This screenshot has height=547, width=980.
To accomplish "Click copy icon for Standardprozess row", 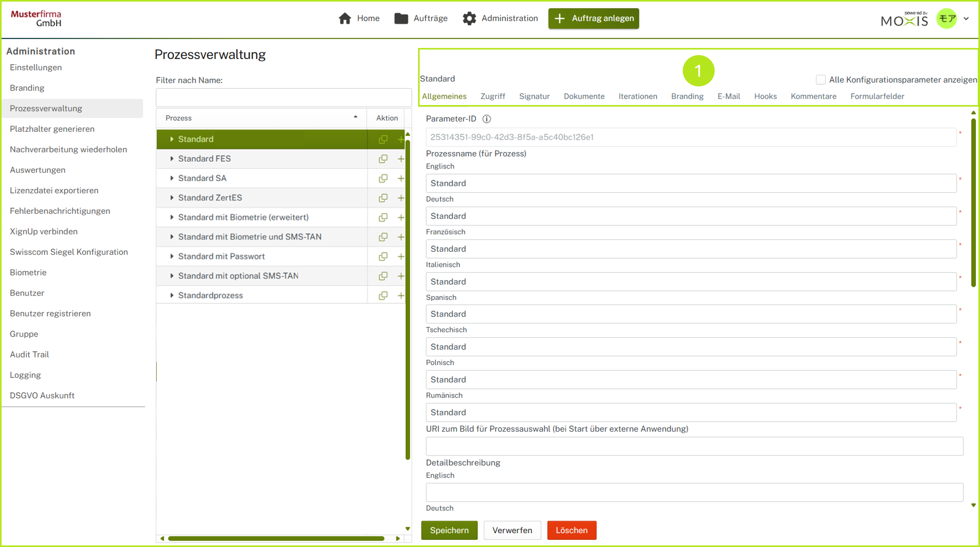I will (x=383, y=295).
